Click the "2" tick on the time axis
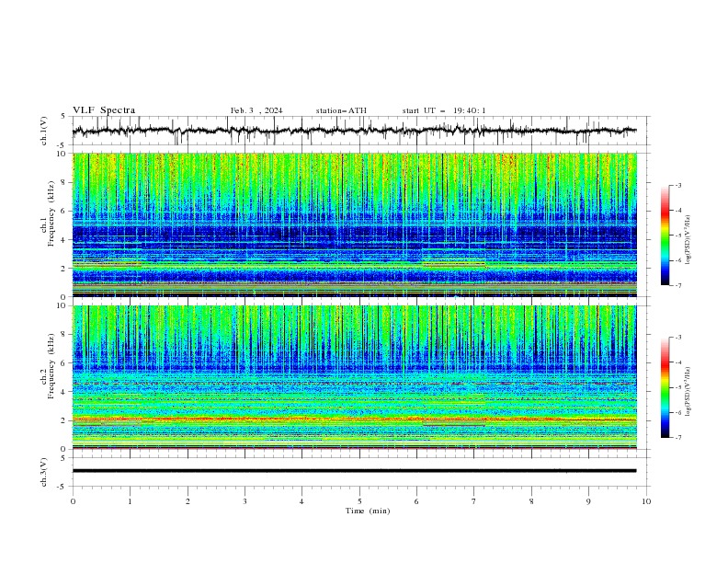The width and height of the screenshot is (728, 563). (x=188, y=501)
